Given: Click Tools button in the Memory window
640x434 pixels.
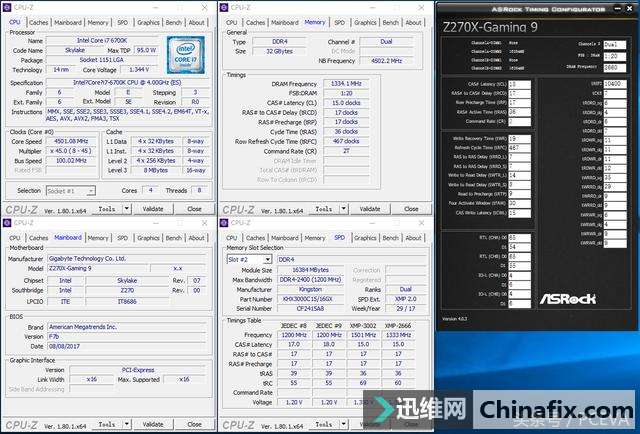Looking at the screenshot, I should pos(324,209).
